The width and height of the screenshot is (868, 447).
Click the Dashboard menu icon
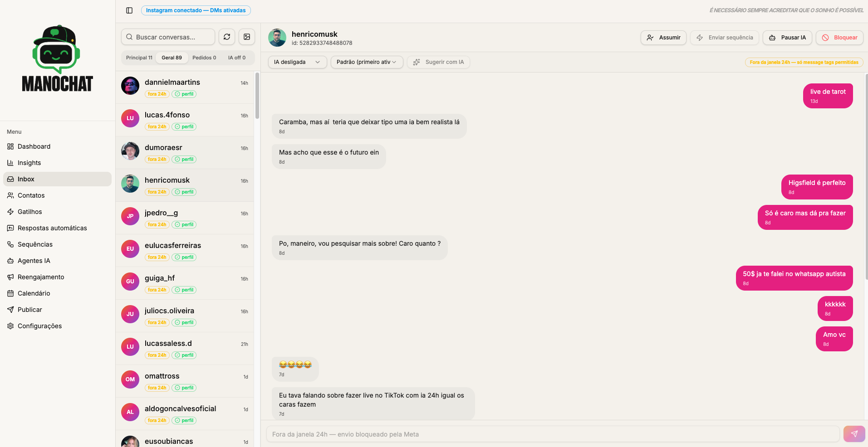click(10, 146)
